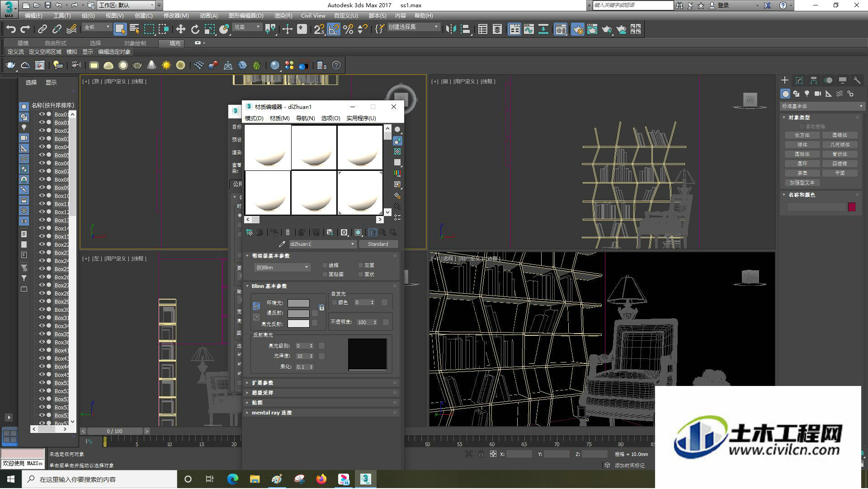Open the 标准基本体 category dropdown

pyautogui.click(x=822, y=106)
